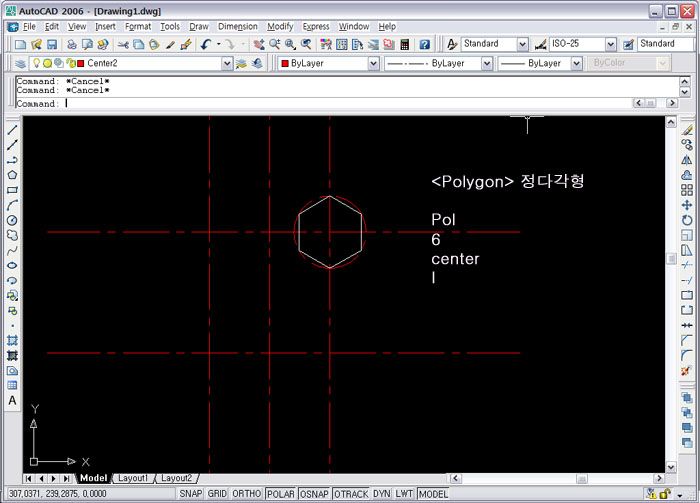Open the ByLayer lineweight dropdown
The width and height of the screenshot is (700, 503).
(576, 63)
